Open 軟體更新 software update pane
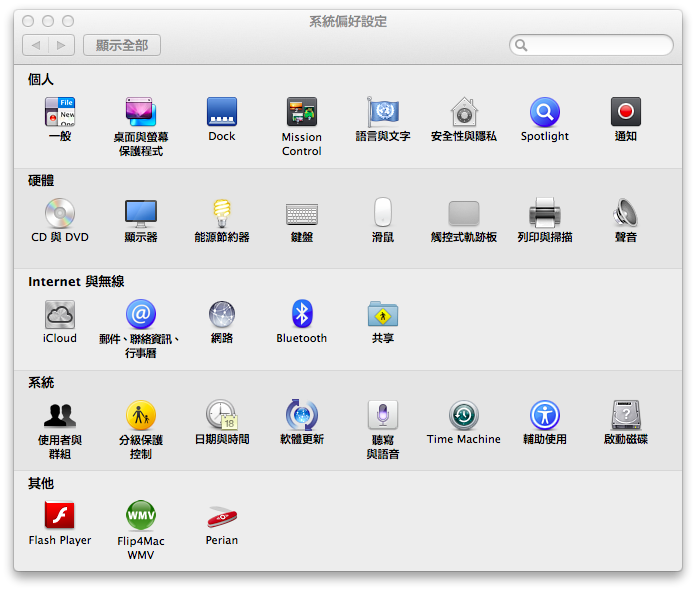 pyautogui.click(x=302, y=415)
